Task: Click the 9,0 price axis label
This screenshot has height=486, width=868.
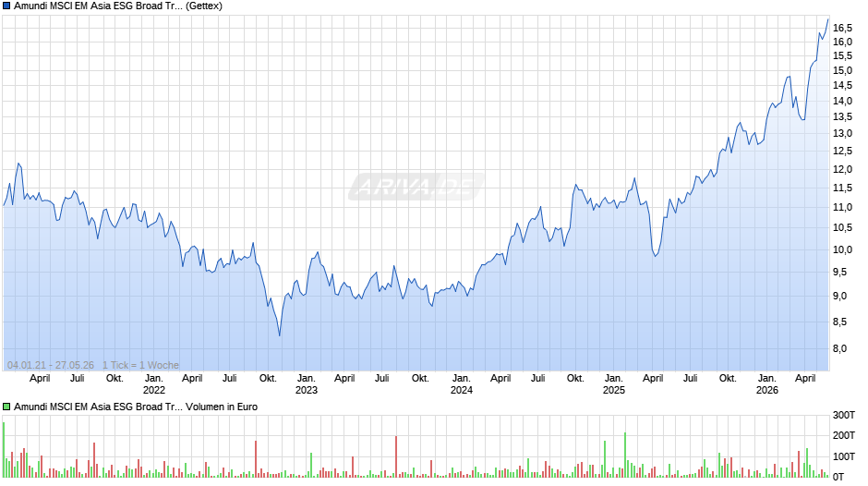Action: 839,296
